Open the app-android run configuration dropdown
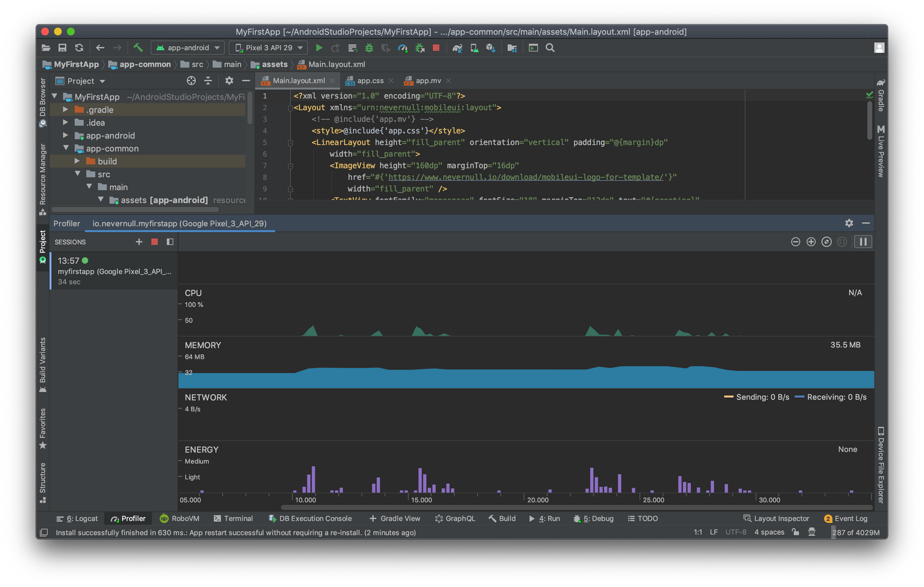Screen dimensions: 924x587 coord(188,48)
